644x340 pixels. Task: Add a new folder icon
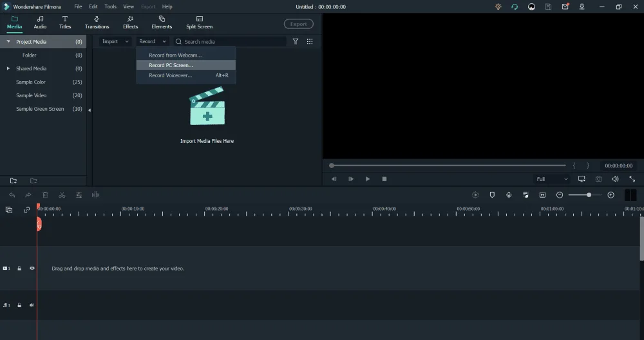14,181
